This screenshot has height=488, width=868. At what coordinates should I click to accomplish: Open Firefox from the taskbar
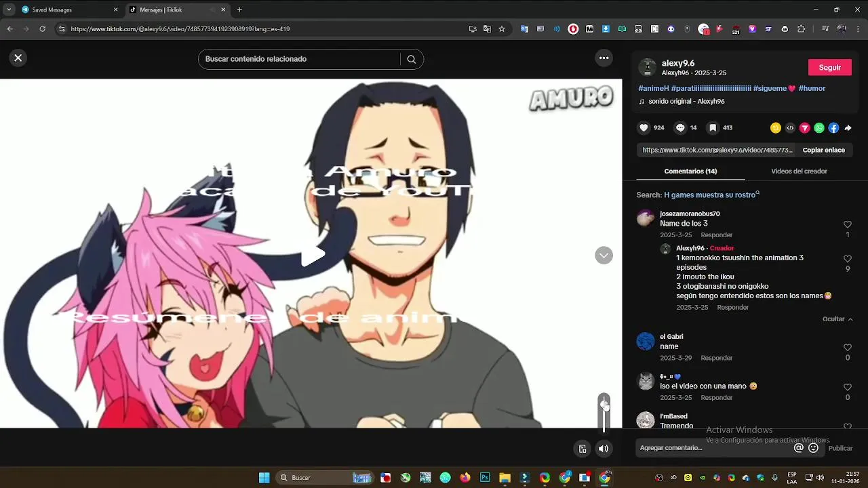[x=465, y=478]
